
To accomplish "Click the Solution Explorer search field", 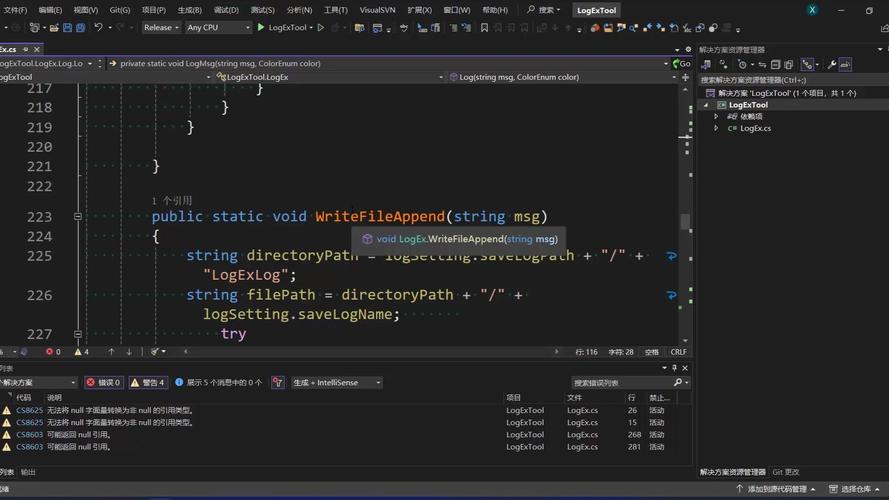I will [x=791, y=80].
